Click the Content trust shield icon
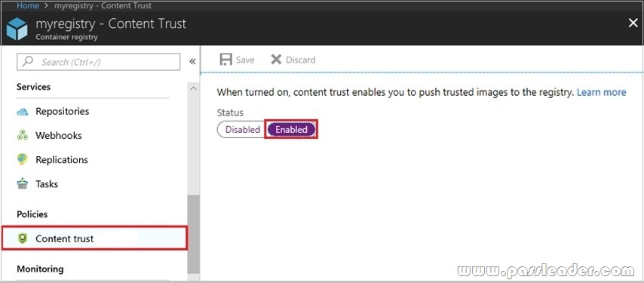This screenshot has width=644, height=283. 22,238
